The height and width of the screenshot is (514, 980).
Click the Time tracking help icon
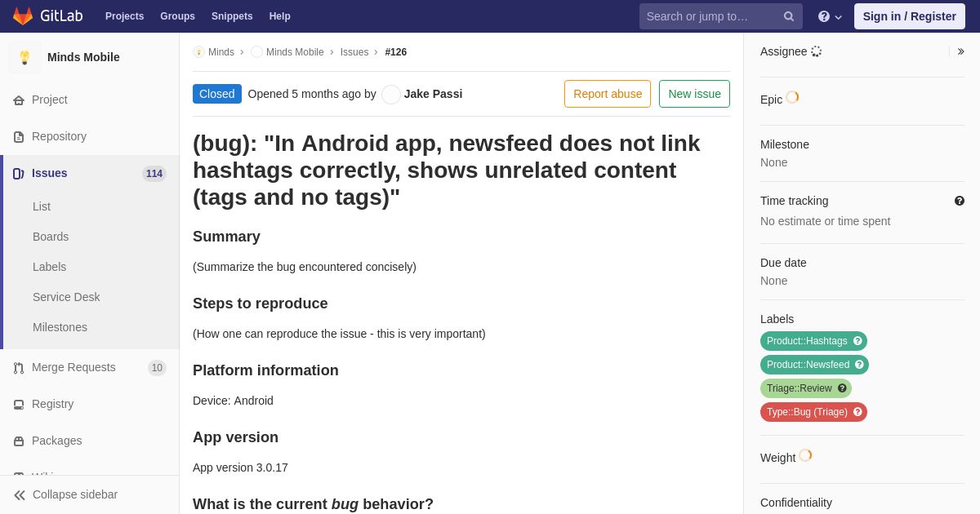[960, 201]
